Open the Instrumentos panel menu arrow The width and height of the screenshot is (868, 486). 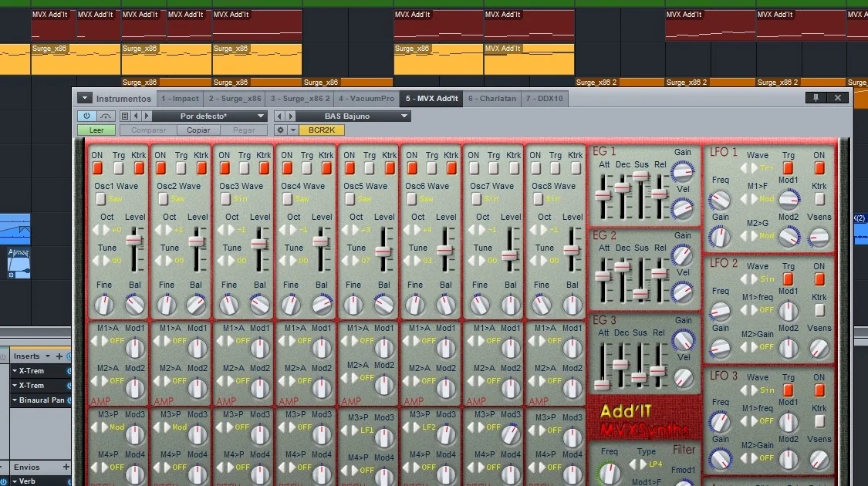tap(85, 98)
